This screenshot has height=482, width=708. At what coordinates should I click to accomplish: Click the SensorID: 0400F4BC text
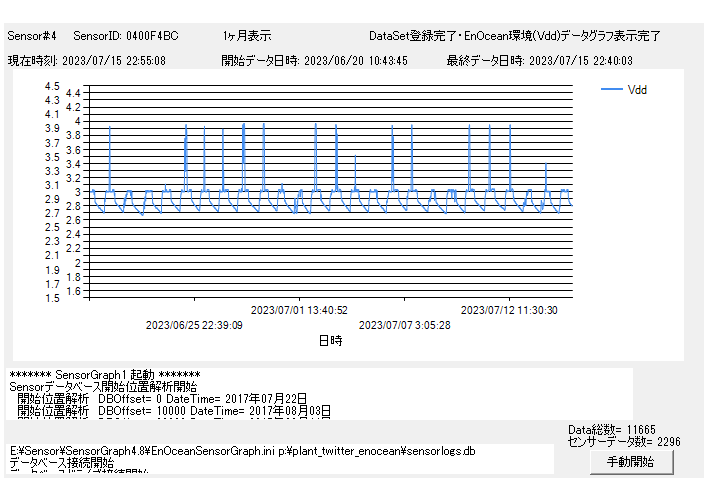[x=126, y=36]
